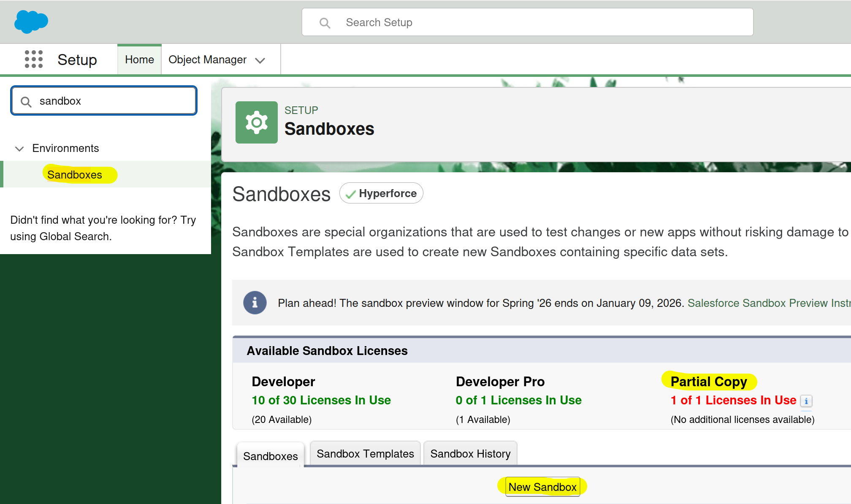Click the green checkmark on the Hyperforce badge
The height and width of the screenshot is (504, 851).
click(x=350, y=193)
